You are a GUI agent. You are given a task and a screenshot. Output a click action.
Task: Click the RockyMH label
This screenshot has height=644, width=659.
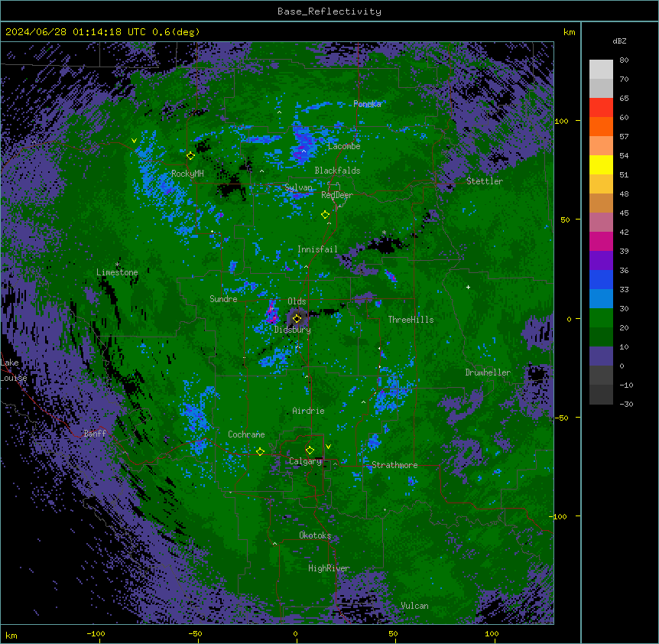tap(187, 174)
